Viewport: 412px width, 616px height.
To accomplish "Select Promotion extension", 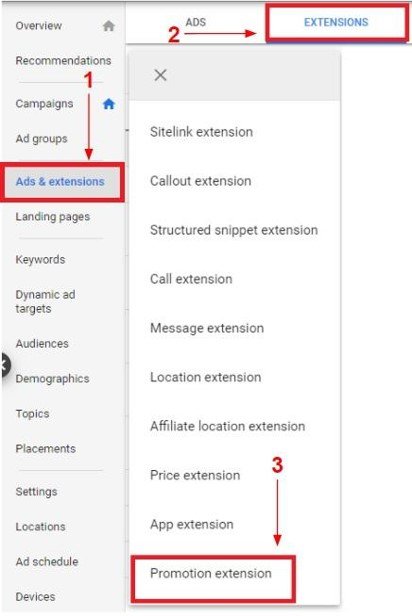I will point(211,574).
